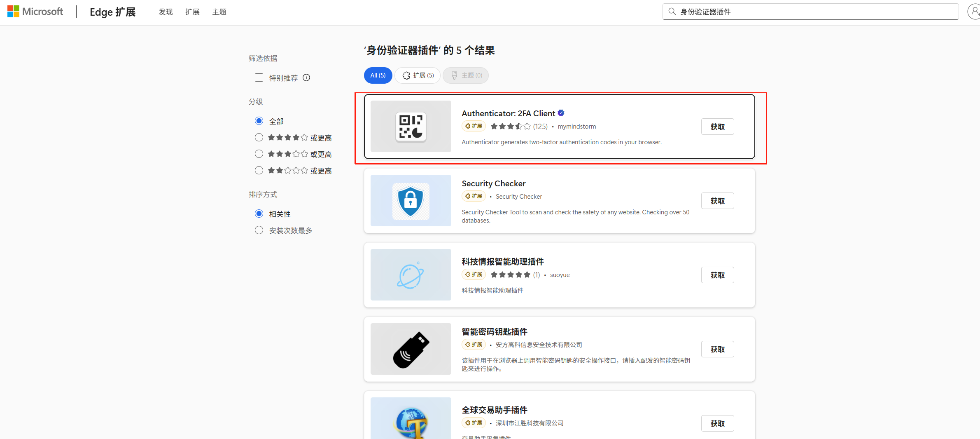The width and height of the screenshot is (980, 439).
Task: Switch to the All (5) tab
Action: [378, 75]
